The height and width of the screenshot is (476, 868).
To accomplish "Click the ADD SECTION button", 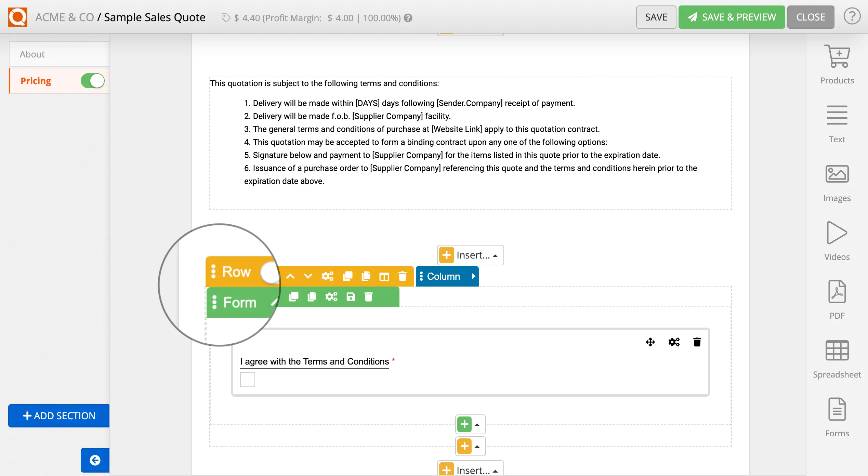I will click(58, 416).
